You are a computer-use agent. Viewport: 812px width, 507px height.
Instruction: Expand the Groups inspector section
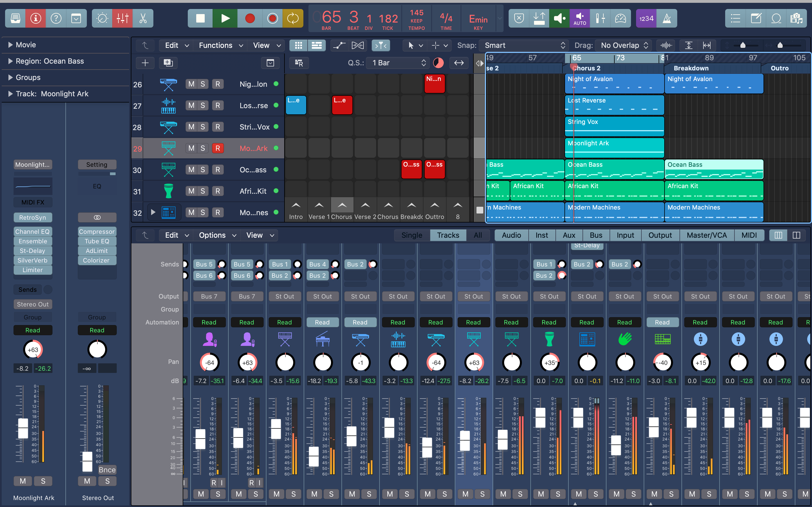[10, 77]
